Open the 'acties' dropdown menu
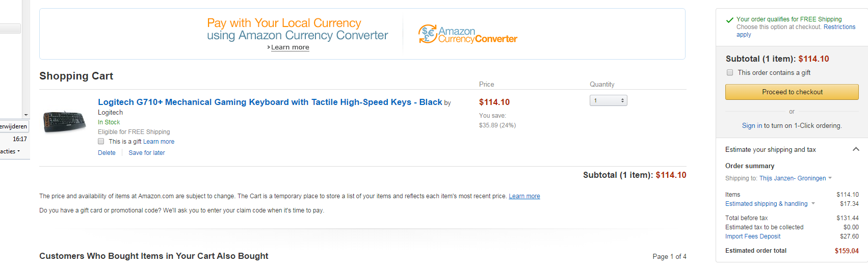 tap(10, 151)
